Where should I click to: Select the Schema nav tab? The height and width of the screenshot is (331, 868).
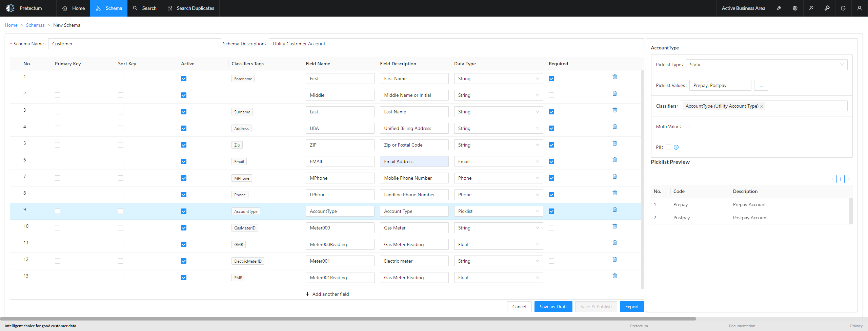tap(109, 8)
